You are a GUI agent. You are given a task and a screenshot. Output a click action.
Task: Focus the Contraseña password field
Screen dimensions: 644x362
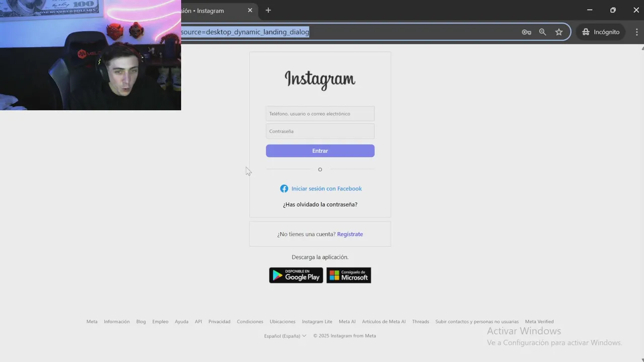320,131
